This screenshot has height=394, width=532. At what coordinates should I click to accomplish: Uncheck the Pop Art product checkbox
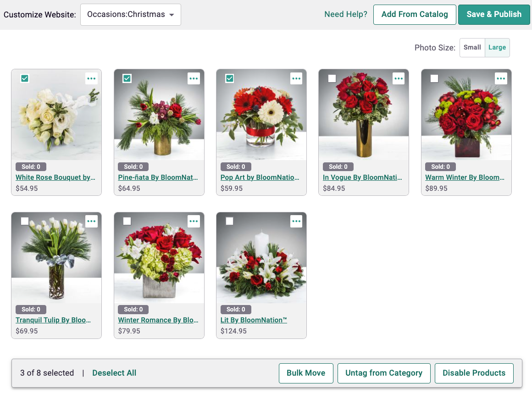point(230,78)
